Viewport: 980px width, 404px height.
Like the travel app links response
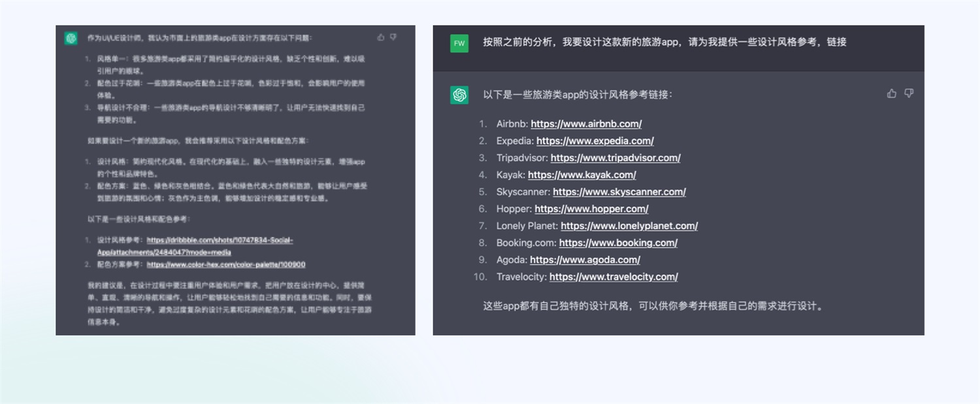click(x=892, y=93)
